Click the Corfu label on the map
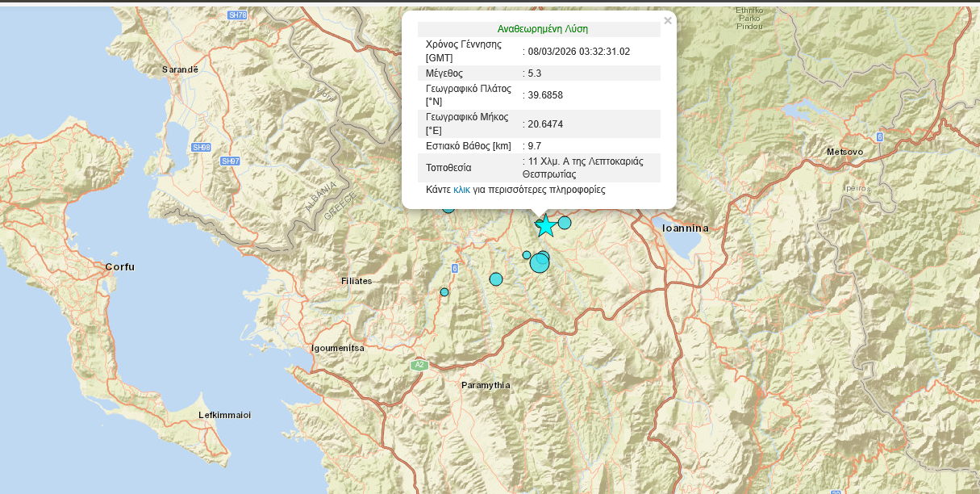The height and width of the screenshot is (494, 980). coord(119,266)
